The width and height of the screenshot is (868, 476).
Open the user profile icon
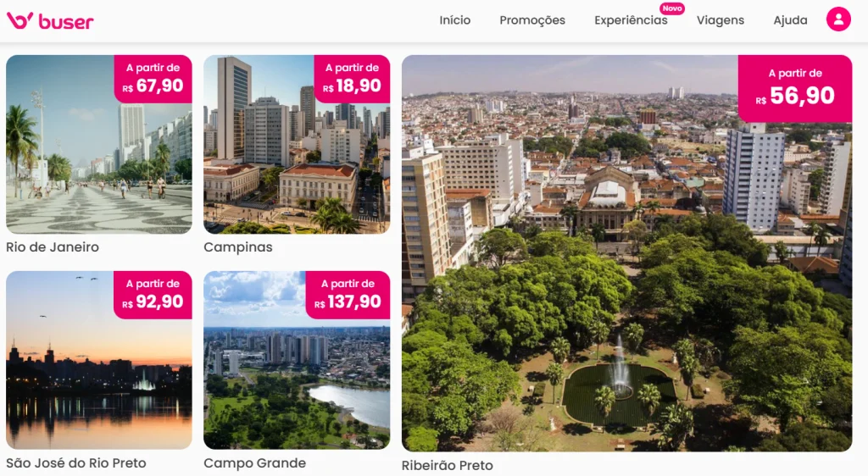click(838, 19)
